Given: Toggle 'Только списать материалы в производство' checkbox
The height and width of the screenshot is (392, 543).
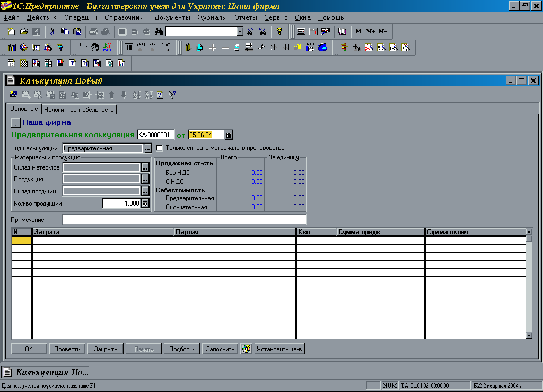Looking at the screenshot, I should pos(159,148).
